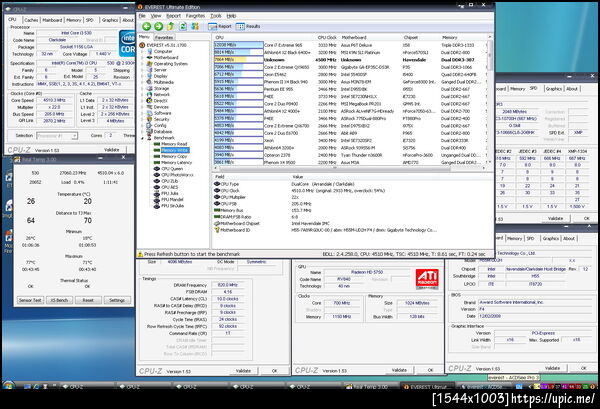
Task: Click the people icon in EVEREST toolbar
Action: click(195, 26)
